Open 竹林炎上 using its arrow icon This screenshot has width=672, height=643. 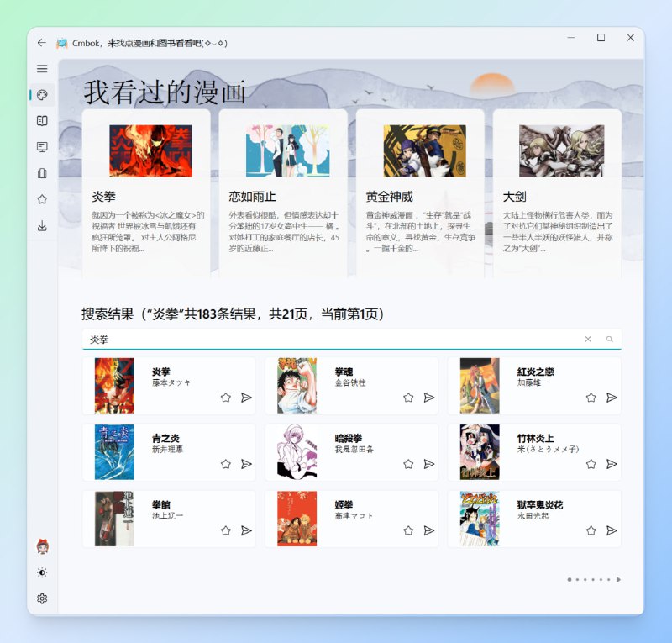612,464
